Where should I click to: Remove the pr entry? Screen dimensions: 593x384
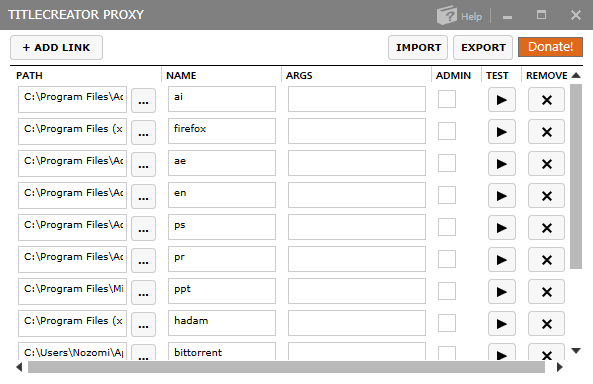[x=546, y=260]
